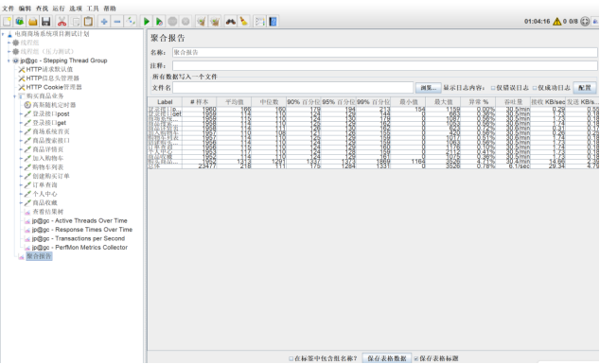Click the Cut scissors icon

62,22
